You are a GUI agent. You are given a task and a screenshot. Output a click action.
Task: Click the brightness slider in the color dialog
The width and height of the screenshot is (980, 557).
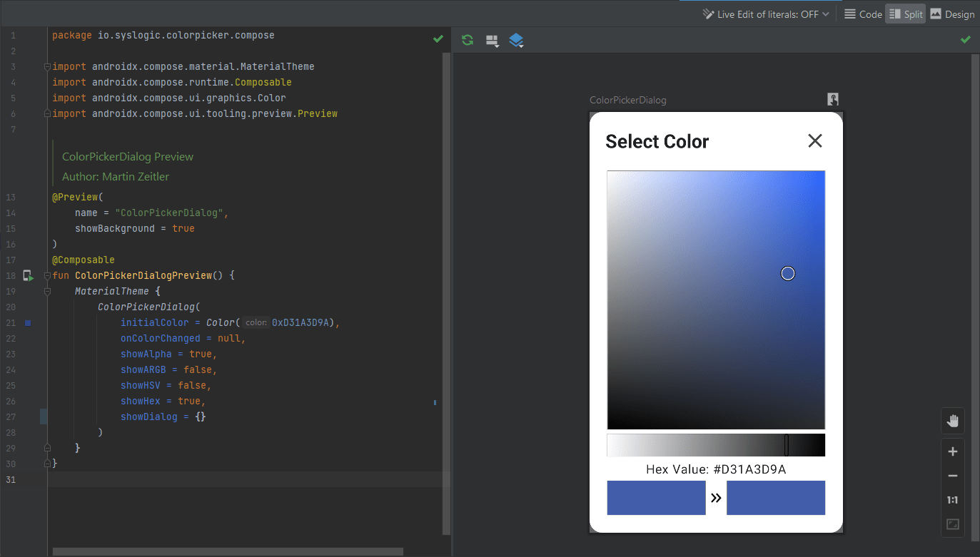pyautogui.click(x=716, y=444)
